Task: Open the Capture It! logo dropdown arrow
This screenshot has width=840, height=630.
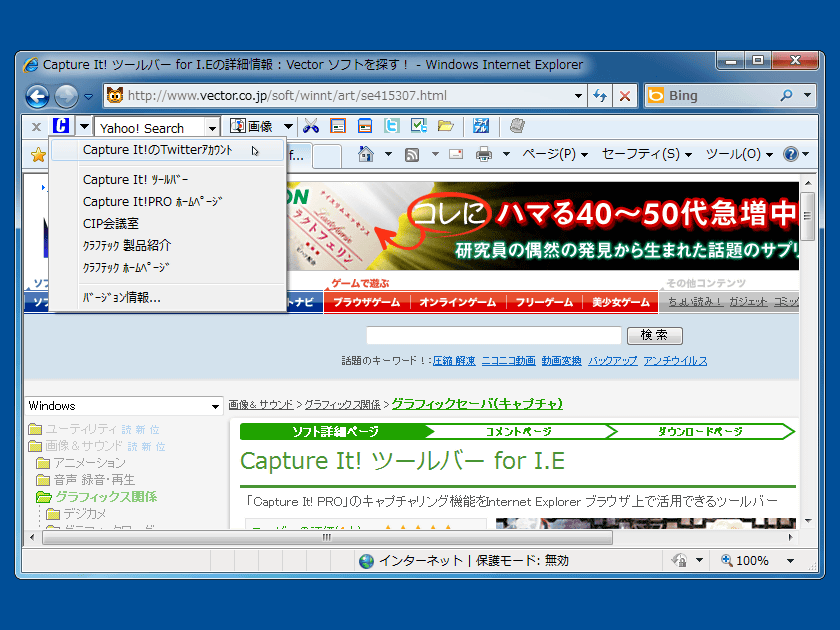Action: pos(84,127)
